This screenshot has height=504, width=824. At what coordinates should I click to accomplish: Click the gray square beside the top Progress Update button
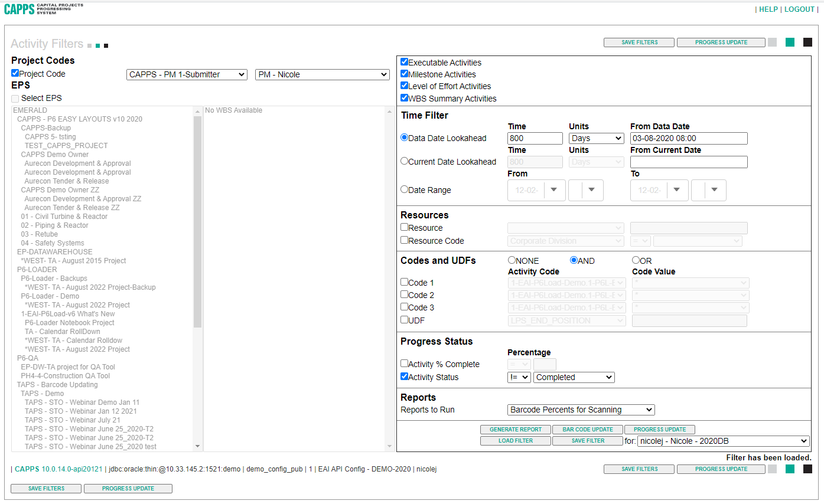coord(772,42)
